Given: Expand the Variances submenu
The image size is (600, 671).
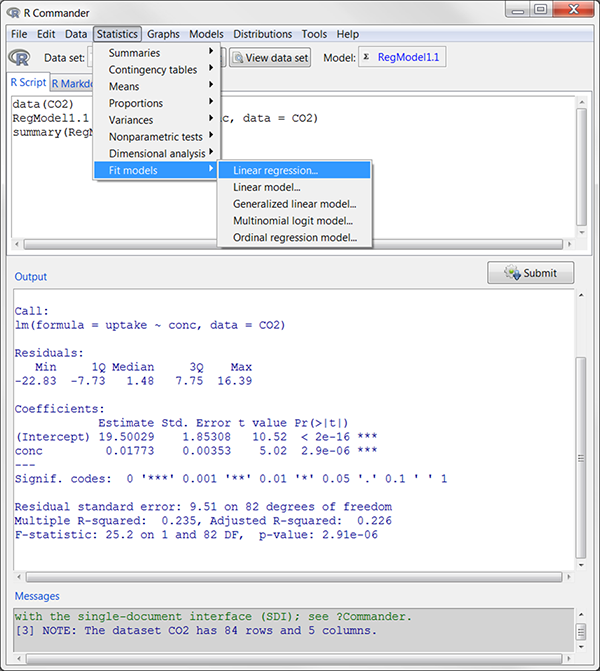Looking at the screenshot, I should [156, 120].
